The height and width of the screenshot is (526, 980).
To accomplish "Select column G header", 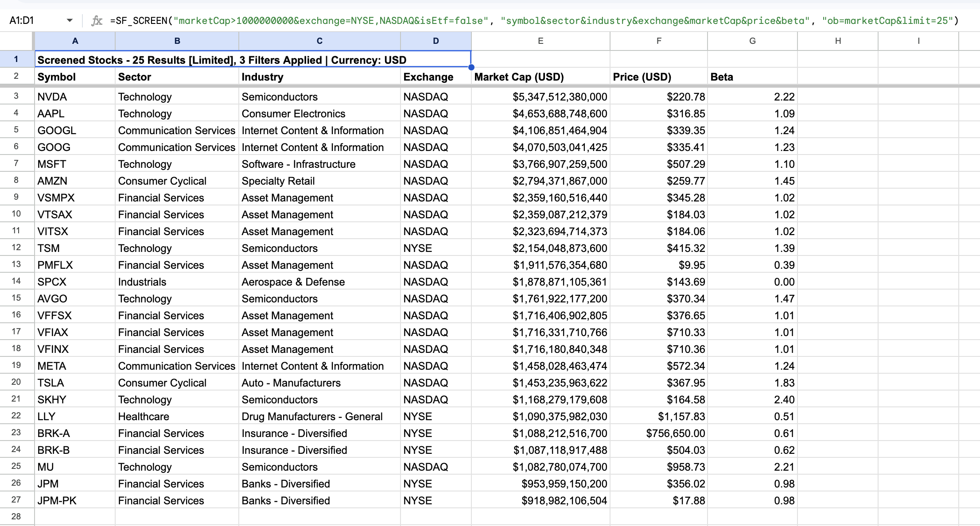I will click(x=752, y=41).
